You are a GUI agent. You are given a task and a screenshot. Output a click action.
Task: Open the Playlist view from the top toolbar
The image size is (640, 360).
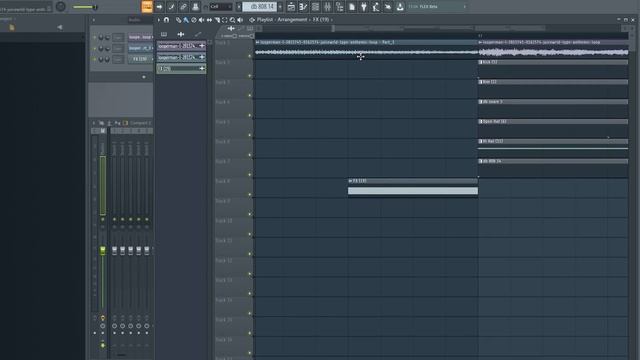(x=291, y=7)
